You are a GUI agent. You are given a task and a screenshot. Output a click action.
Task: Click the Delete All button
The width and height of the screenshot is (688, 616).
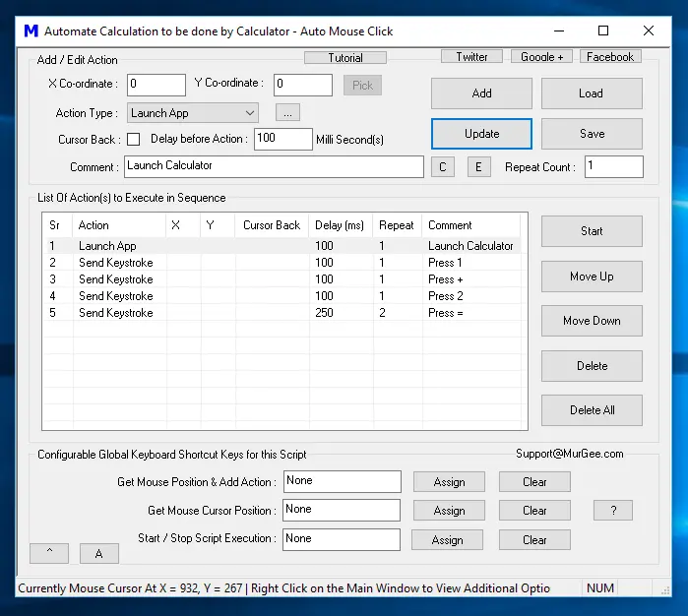click(x=592, y=410)
